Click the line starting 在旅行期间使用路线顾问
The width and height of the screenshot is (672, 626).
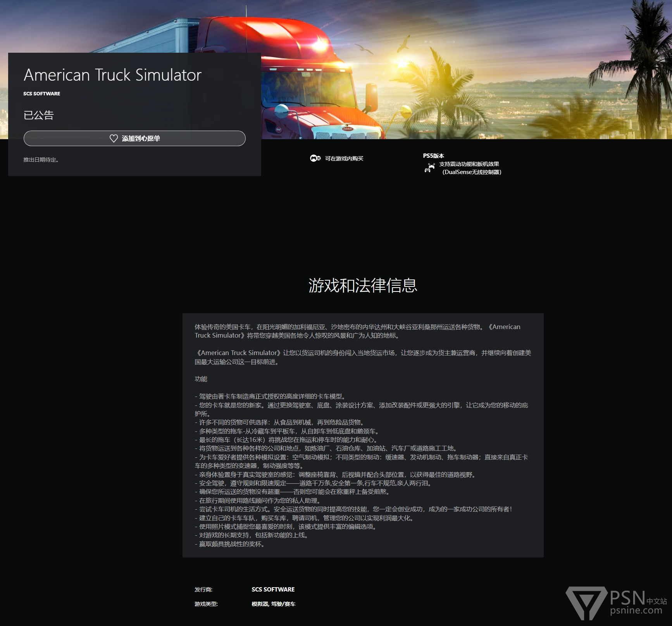point(258,500)
